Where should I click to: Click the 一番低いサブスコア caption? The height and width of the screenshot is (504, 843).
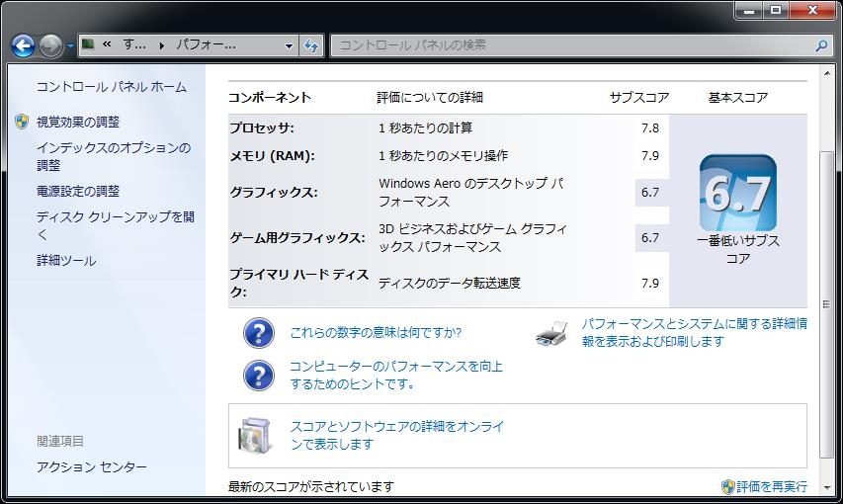tap(738, 250)
